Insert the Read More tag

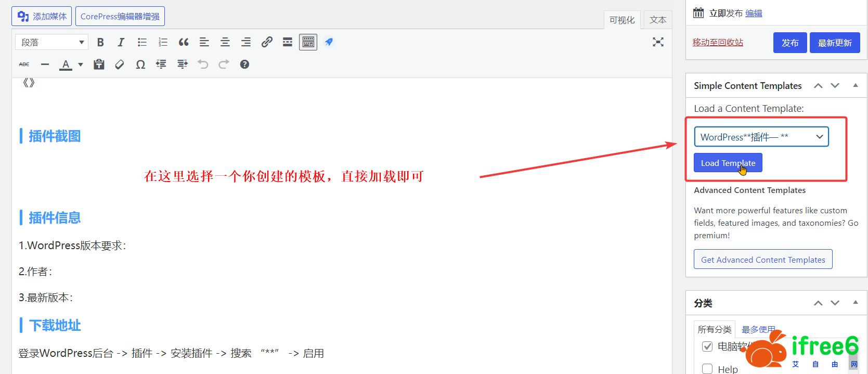tap(287, 42)
